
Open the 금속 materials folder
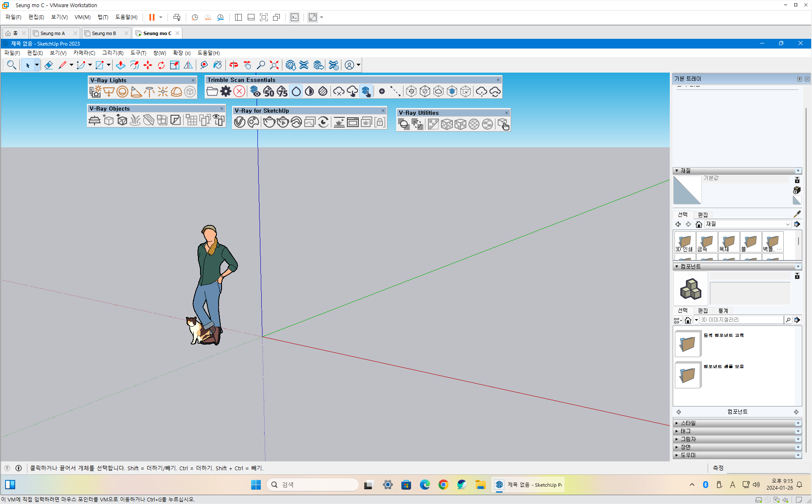(x=706, y=242)
